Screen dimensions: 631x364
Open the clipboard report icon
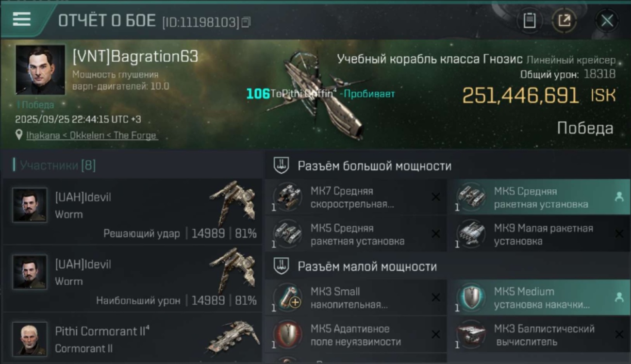point(530,20)
